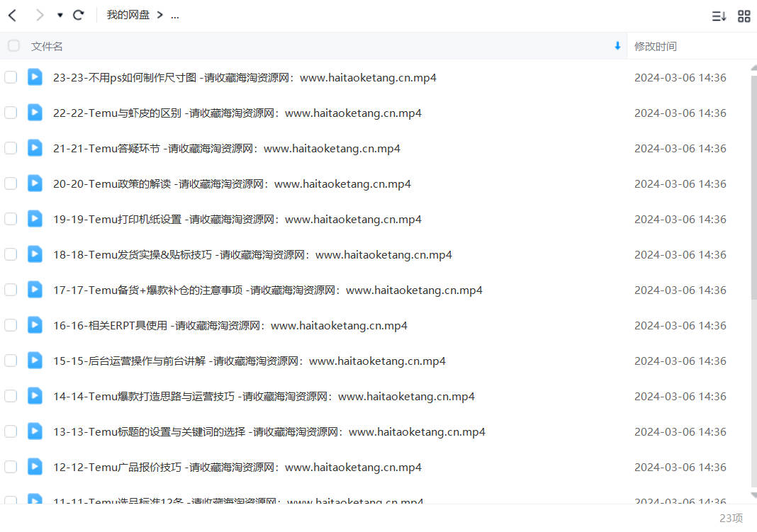757x532 pixels.
Task: Check the box for 22-22 Temu与虾皮的区别
Action: point(11,113)
